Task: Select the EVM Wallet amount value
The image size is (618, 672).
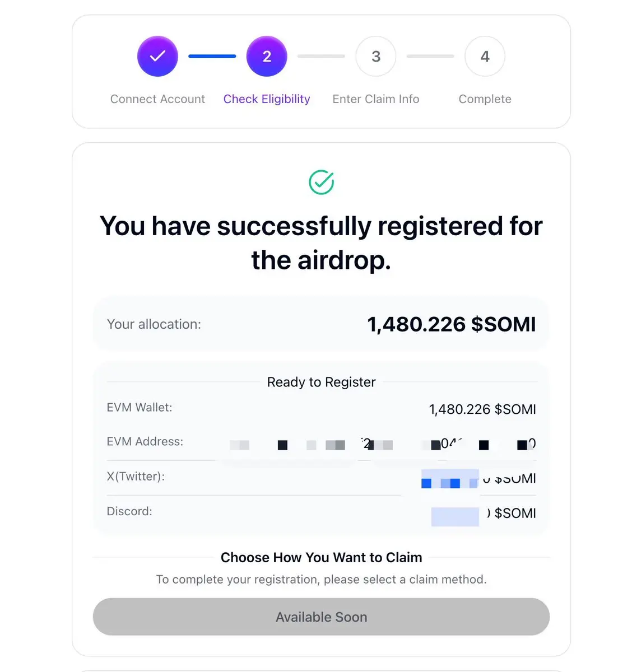Action: pos(482,409)
